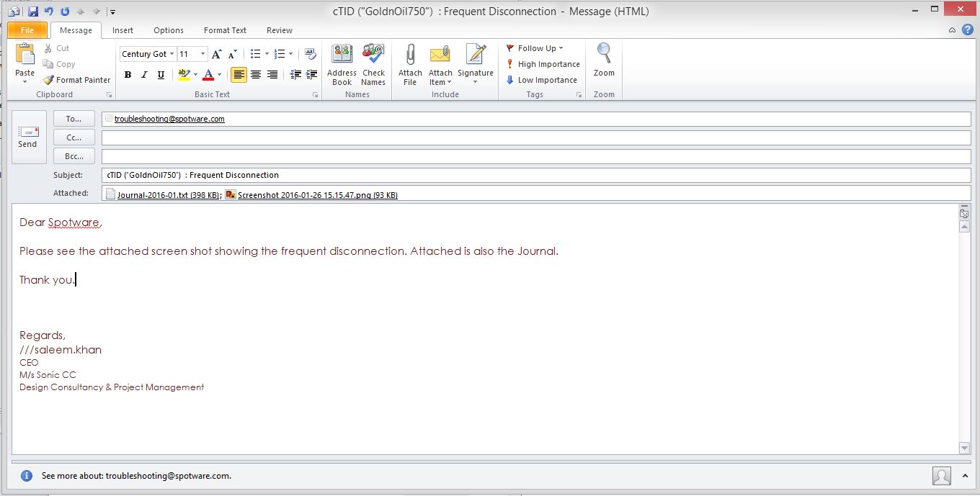This screenshot has height=496, width=980.
Task: Open the font size dropdown
Action: click(203, 54)
